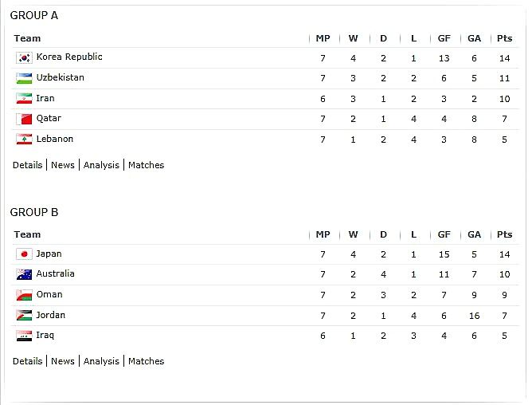The height and width of the screenshot is (405, 532).
Task: Open Group A Details link
Action: pyautogui.click(x=28, y=165)
